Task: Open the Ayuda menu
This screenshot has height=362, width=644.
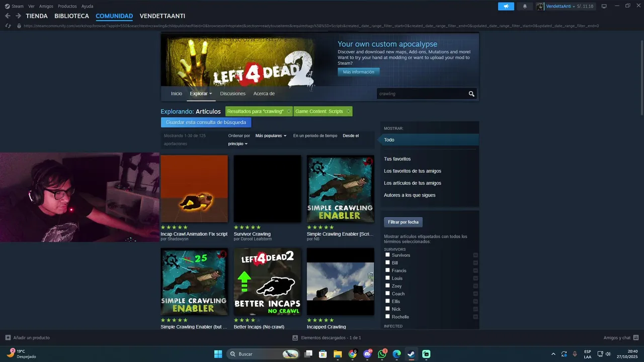Action: point(87,6)
